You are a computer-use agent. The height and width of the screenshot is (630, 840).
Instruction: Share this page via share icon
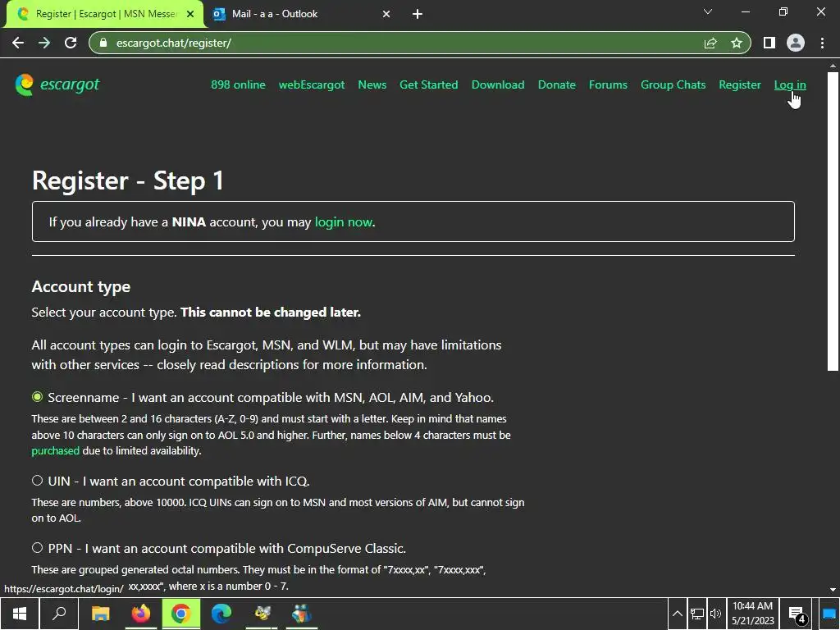pos(710,43)
